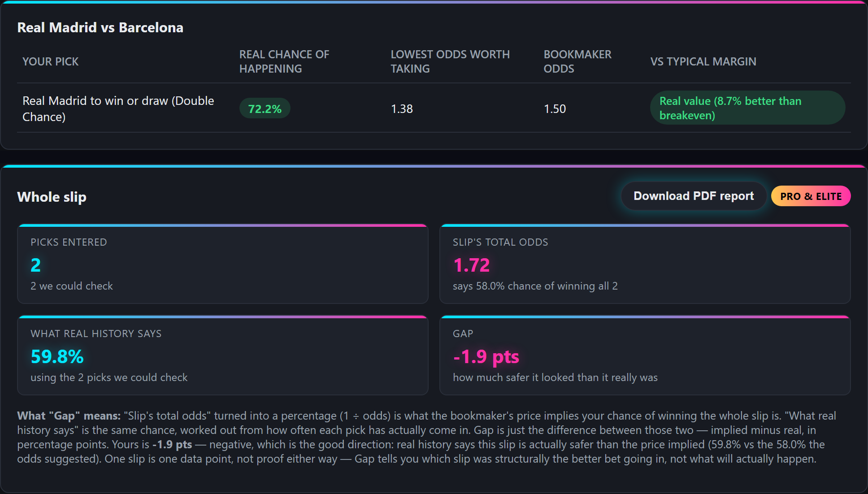
Task: Click the PRO & ELITE badge
Action: pyautogui.click(x=811, y=196)
